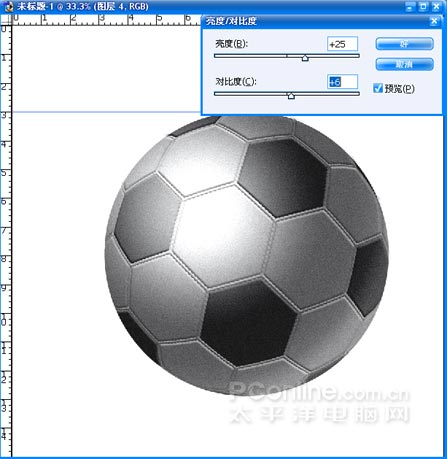Click the 亮度(B) label
The height and width of the screenshot is (459, 447).
232,44
